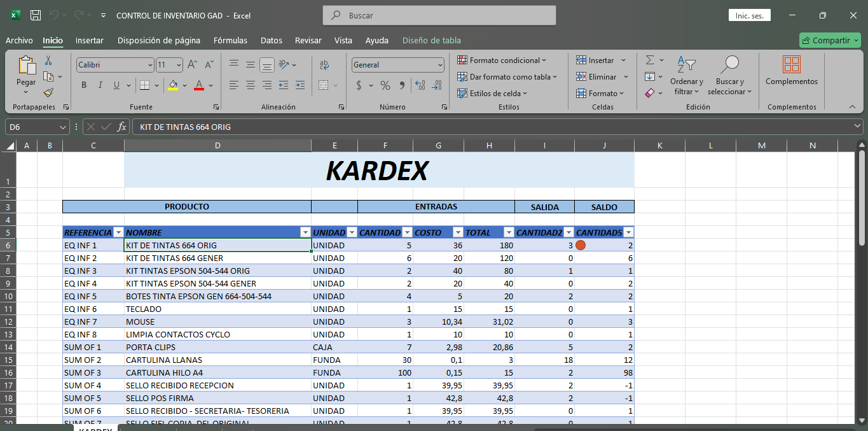Toggle Italic formatting
The image size is (868, 431).
(100, 85)
